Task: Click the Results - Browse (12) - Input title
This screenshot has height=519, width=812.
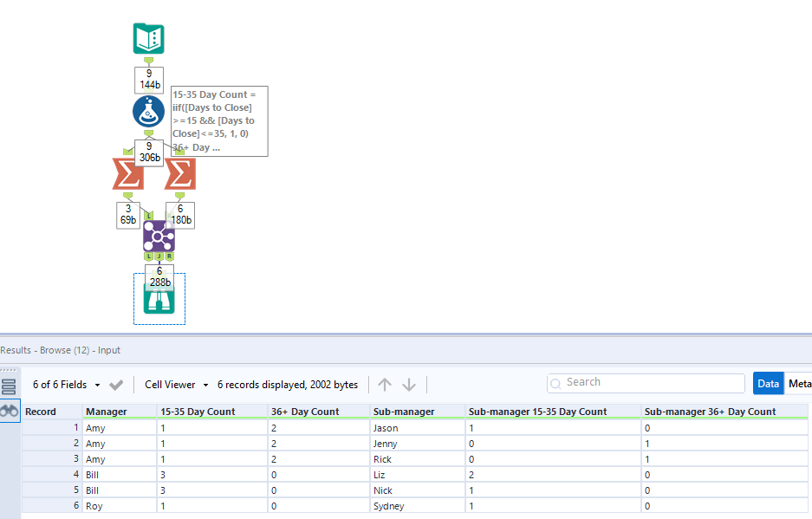Action: (x=60, y=350)
